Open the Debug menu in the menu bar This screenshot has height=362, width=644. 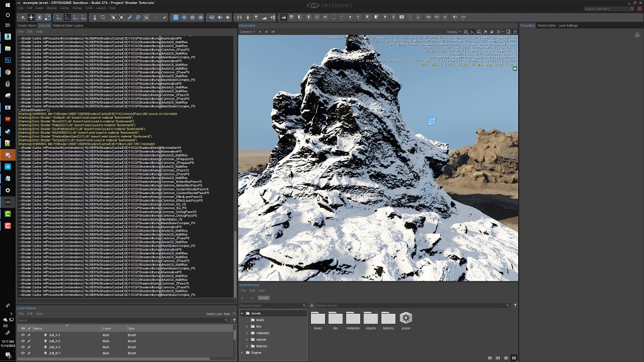pyautogui.click(x=76, y=8)
